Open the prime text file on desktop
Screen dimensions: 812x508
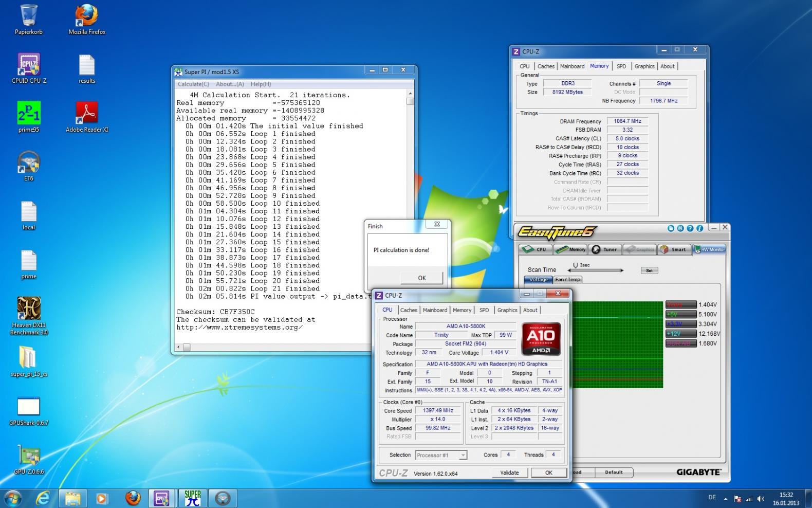point(29,264)
